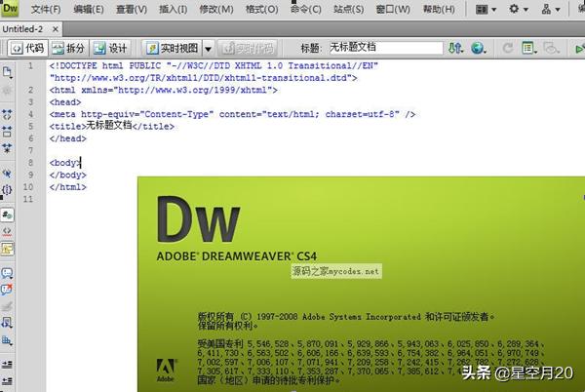Open the file management arrows icon
Image resolution: width=585 pixels, height=392 pixels.
click(x=455, y=48)
